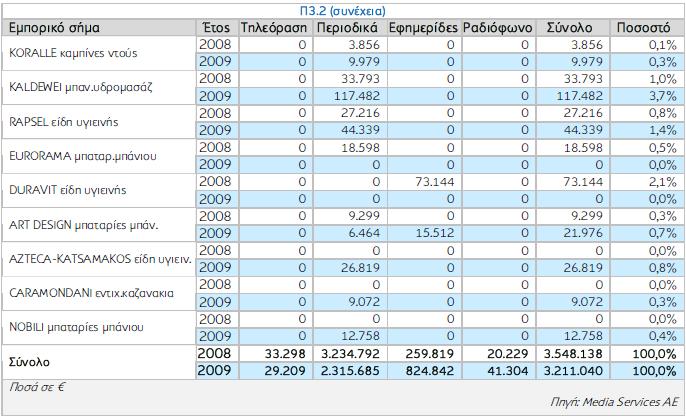This screenshot has height=416, width=686.
Task: Select KORALLE Περιοδικά value 9.979
Action: [364, 62]
